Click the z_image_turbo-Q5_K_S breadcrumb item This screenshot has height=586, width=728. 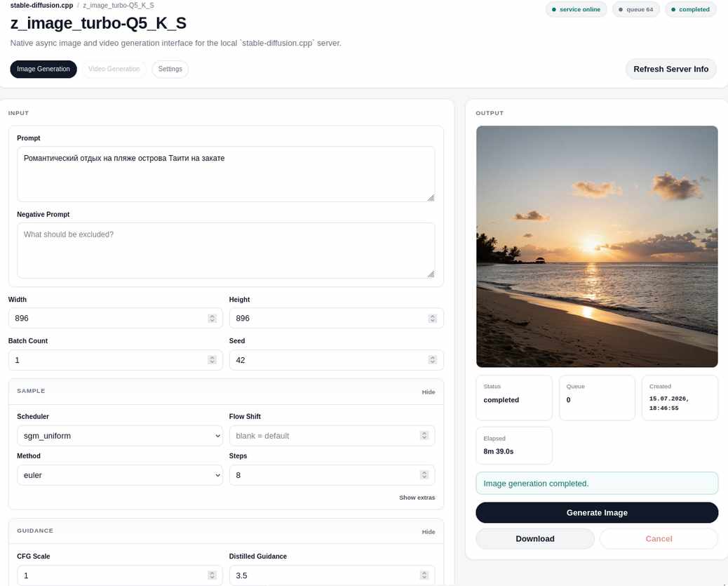119,6
